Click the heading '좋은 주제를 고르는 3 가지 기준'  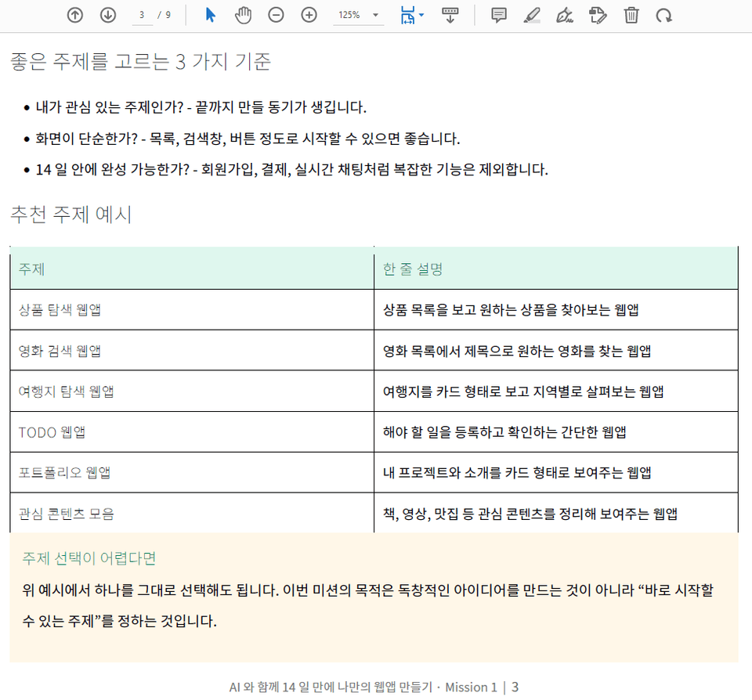click(140, 61)
